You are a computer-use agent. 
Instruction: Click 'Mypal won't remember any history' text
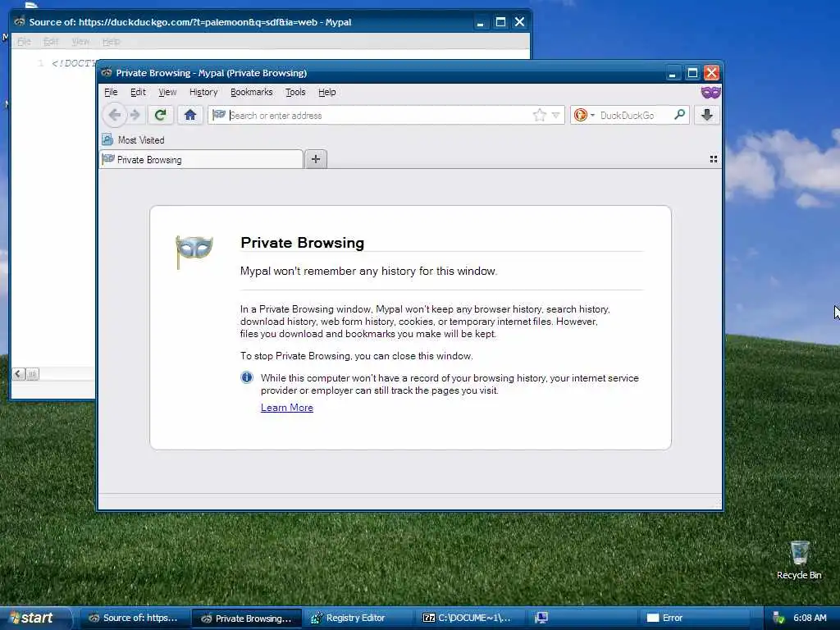(368, 271)
